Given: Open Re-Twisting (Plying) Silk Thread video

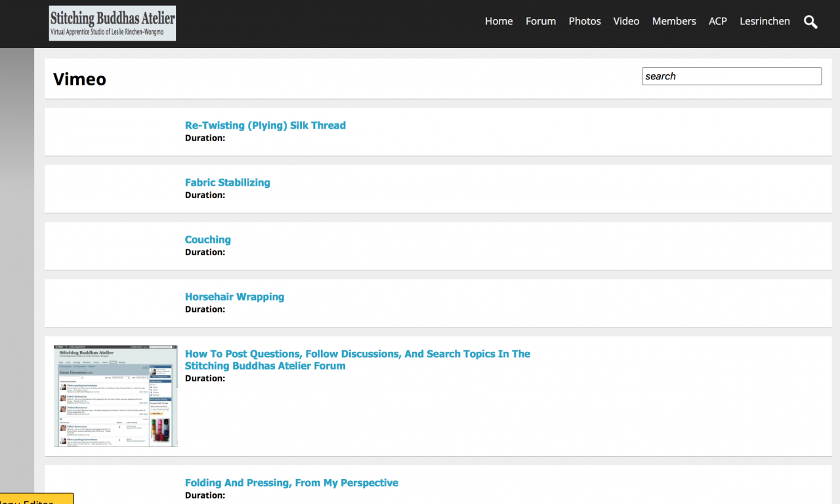Looking at the screenshot, I should 265,125.
